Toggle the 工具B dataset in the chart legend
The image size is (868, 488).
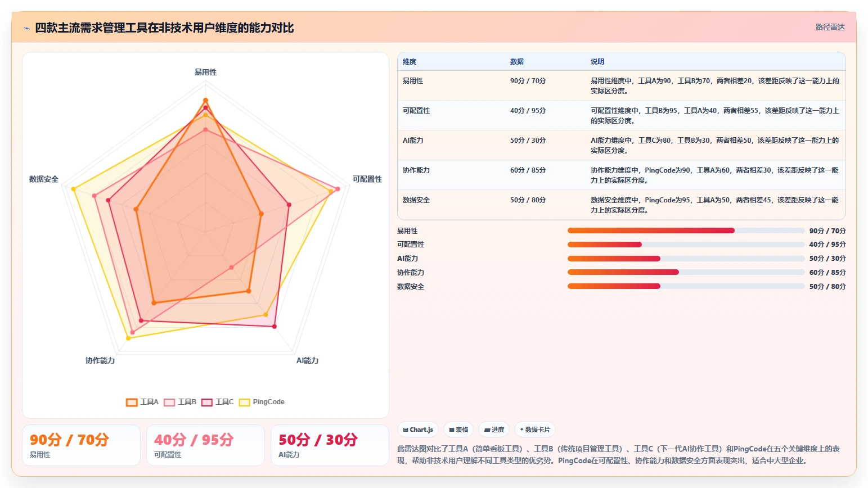click(180, 402)
